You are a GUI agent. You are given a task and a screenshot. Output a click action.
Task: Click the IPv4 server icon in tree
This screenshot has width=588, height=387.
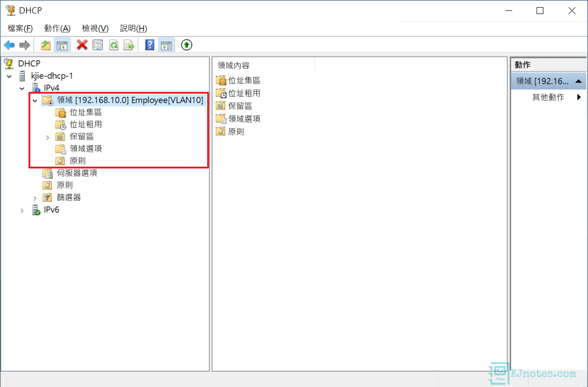(36, 88)
